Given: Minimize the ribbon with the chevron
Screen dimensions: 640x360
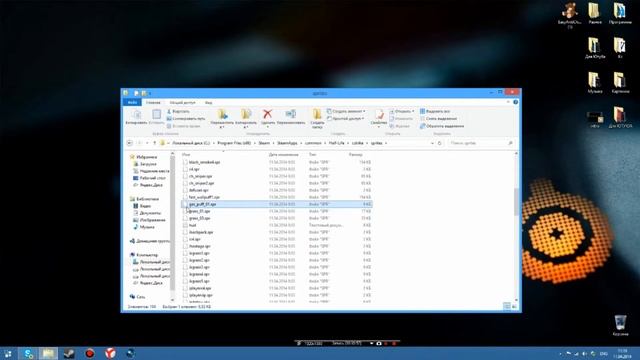Looking at the screenshot, I should point(509,102).
